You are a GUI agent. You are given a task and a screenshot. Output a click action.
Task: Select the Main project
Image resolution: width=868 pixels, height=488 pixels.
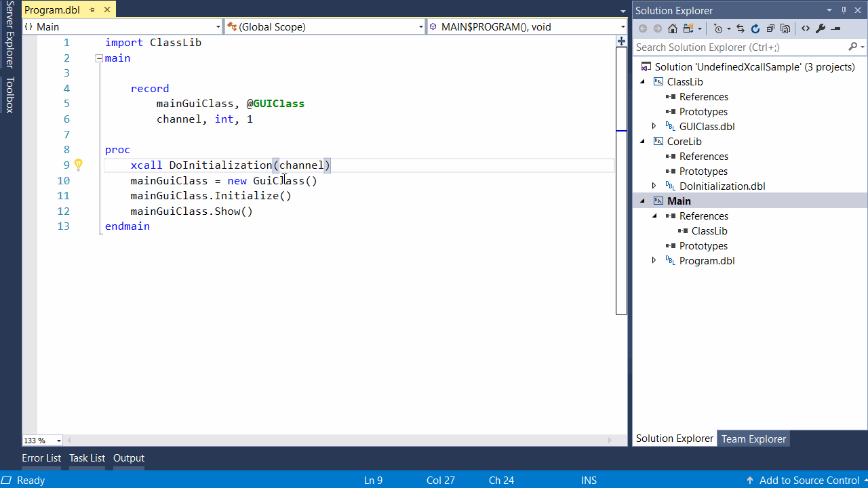[679, 201]
